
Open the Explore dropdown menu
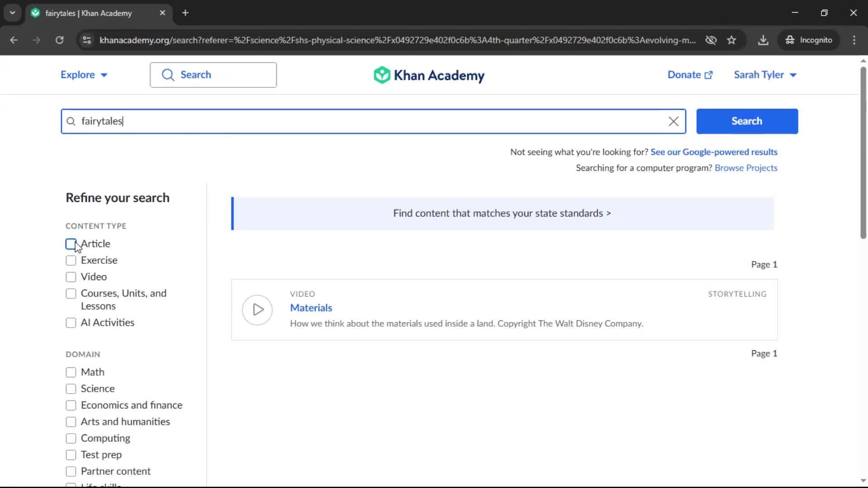click(84, 75)
